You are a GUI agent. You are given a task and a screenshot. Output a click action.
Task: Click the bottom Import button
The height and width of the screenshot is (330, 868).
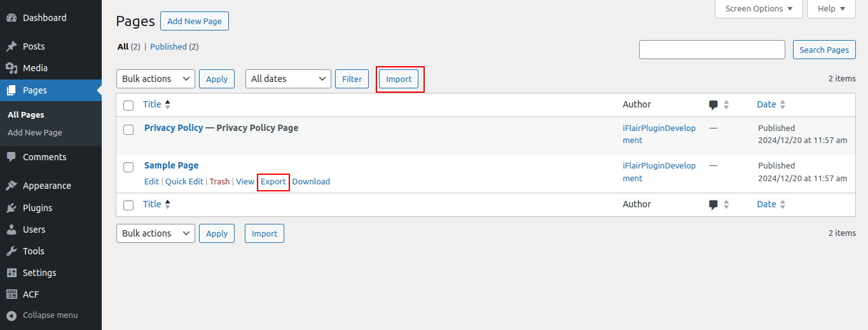click(x=265, y=233)
